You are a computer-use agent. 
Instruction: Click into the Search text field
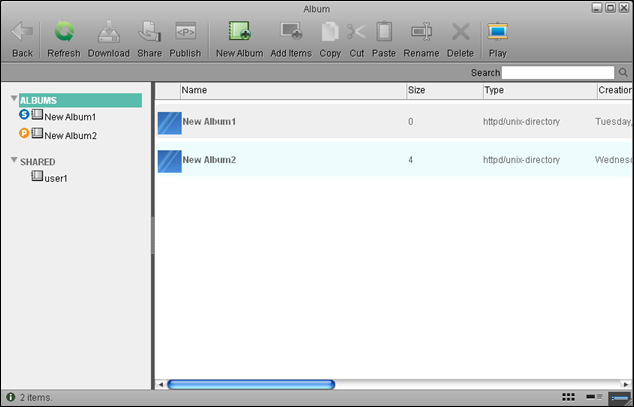click(558, 73)
